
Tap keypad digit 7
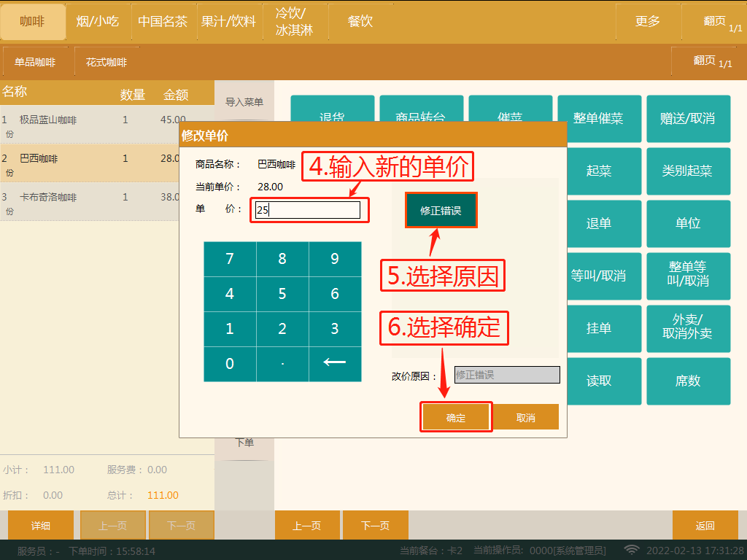point(230,259)
